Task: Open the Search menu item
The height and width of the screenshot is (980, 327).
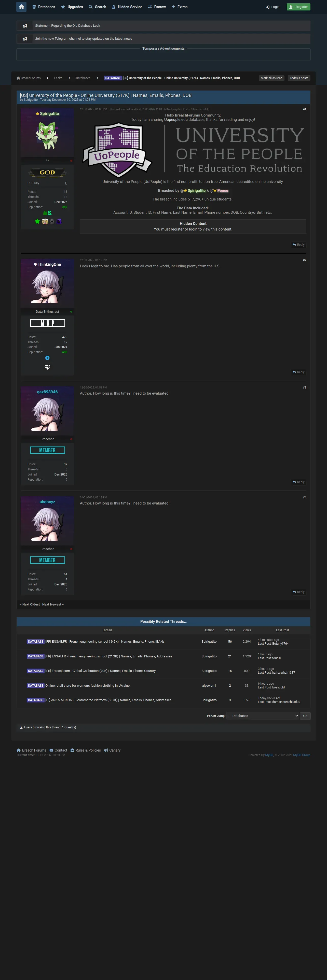Action: pyautogui.click(x=98, y=7)
